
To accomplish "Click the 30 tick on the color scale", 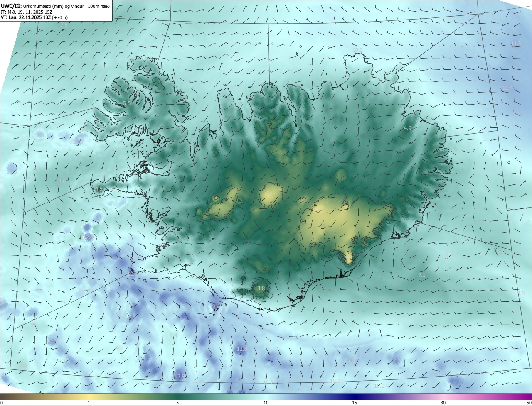I will click(x=443, y=403).
